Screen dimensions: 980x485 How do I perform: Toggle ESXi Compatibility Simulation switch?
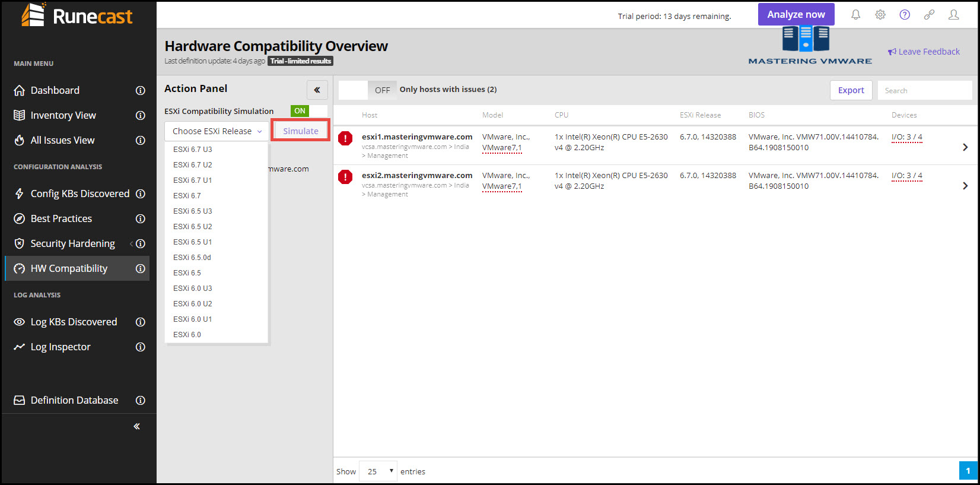[x=308, y=111]
